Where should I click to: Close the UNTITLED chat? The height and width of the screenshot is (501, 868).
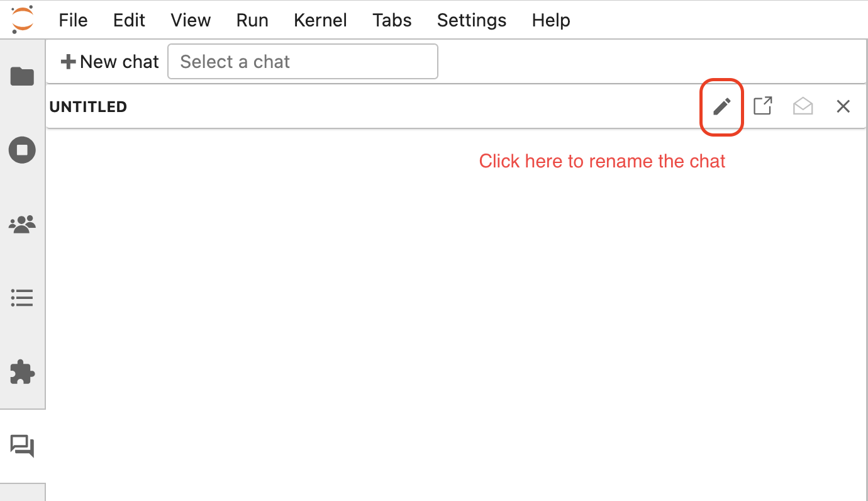(x=843, y=106)
